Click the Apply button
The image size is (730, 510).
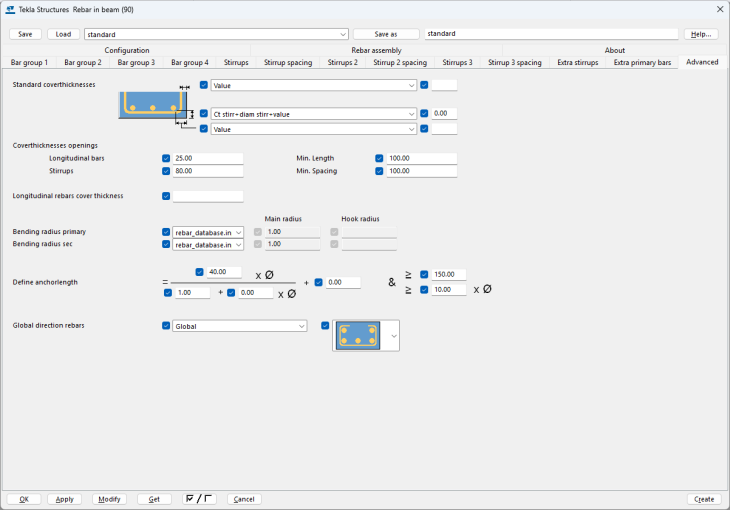point(65,499)
